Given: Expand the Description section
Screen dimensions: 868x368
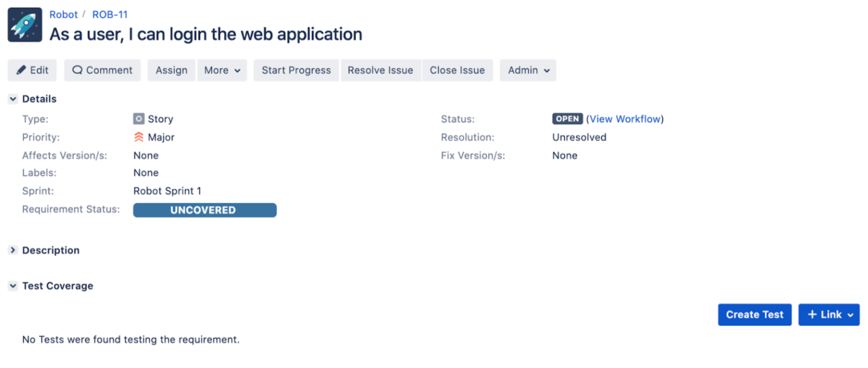Looking at the screenshot, I should click(x=13, y=250).
